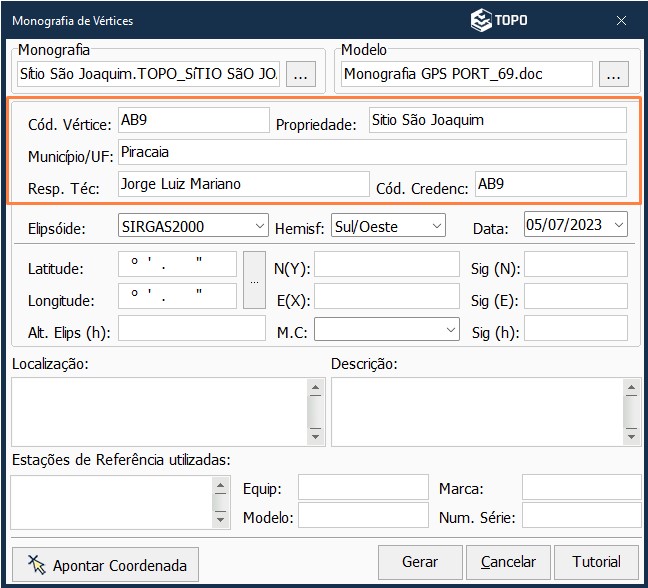Click the Localização scrollbar down arrow

point(316,436)
